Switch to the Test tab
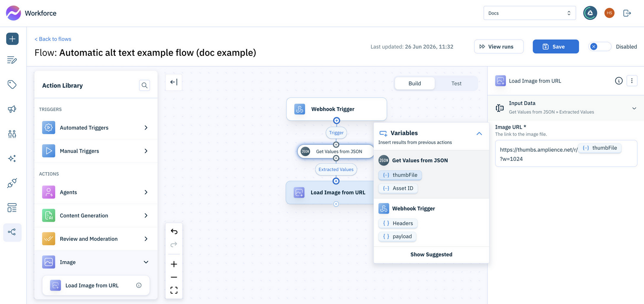Viewport: 644px width, 304px height. [456, 84]
